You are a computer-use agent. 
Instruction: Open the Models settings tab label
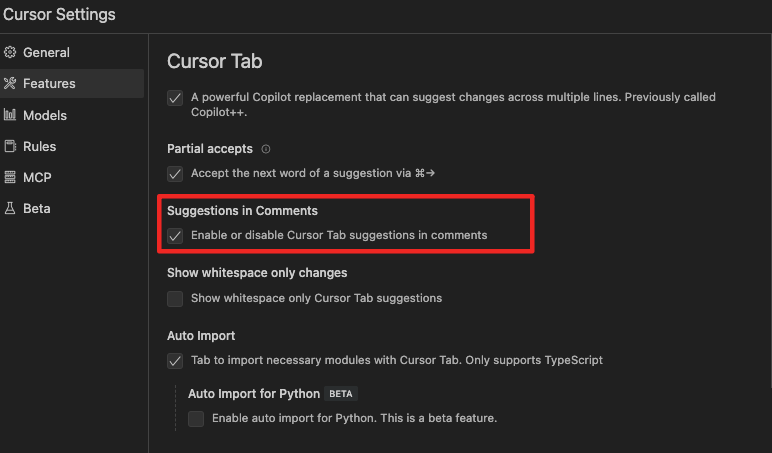[45, 115]
